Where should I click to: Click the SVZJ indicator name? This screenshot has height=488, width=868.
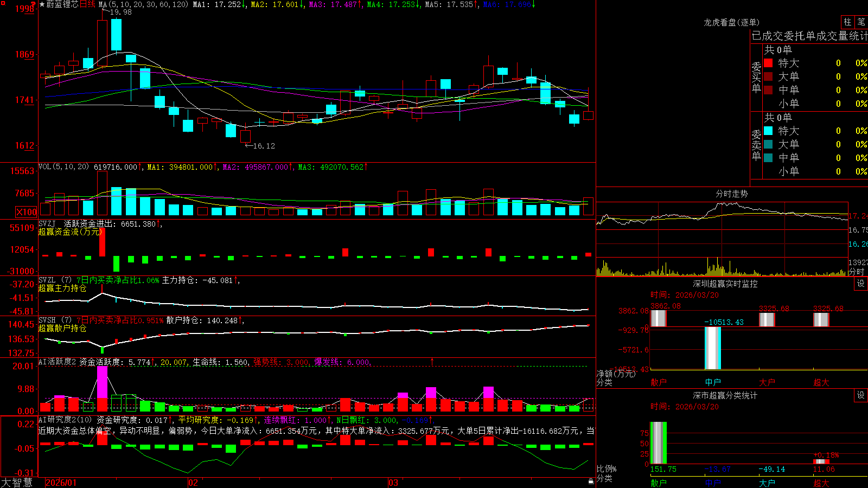(47, 223)
